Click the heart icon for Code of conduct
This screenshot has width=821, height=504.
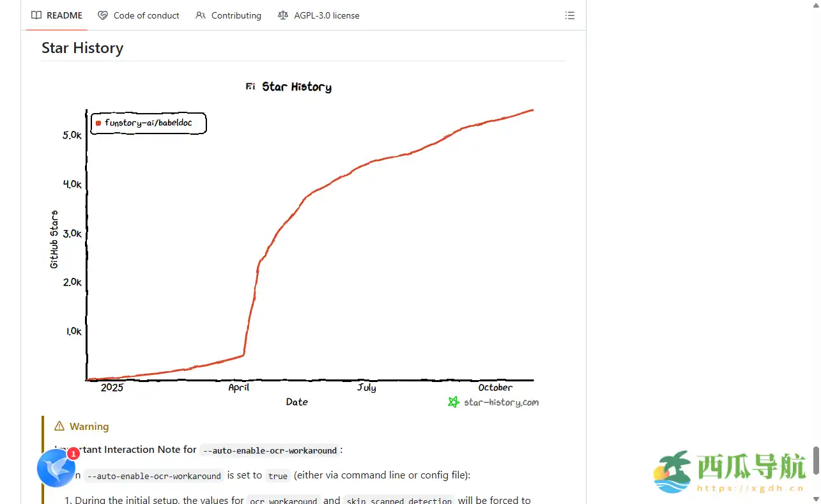pyautogui.click(x=103, y=15)
